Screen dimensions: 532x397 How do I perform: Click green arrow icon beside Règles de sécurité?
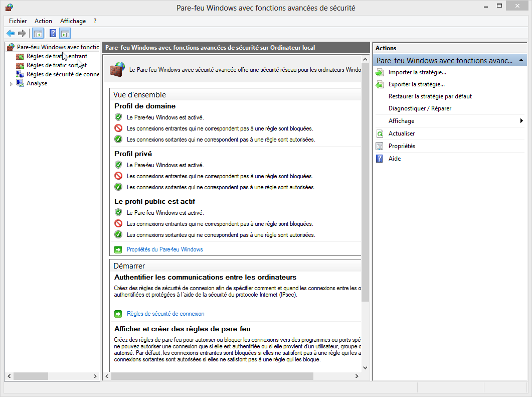coord(118,314)
